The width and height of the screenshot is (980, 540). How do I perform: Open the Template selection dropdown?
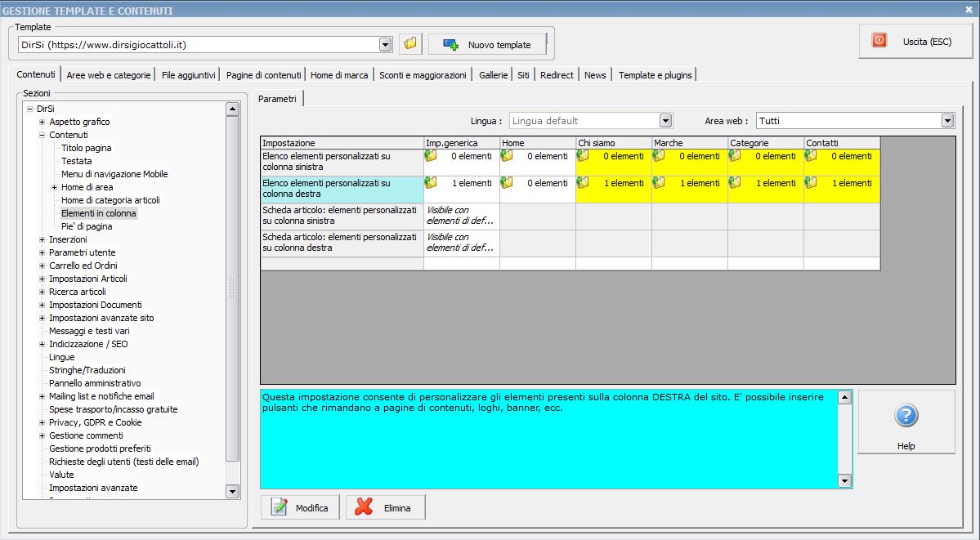coord(385,44)
